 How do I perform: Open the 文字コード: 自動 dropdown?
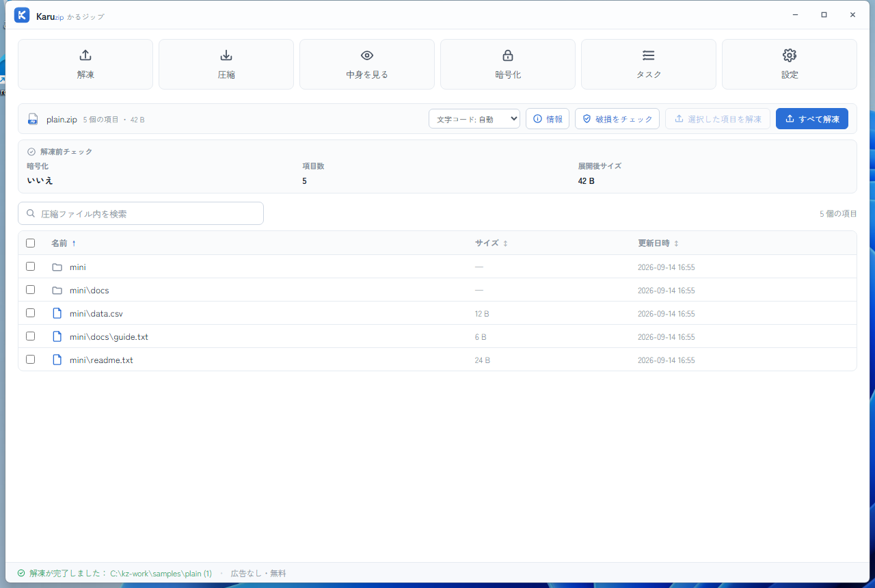coord(474,119)
